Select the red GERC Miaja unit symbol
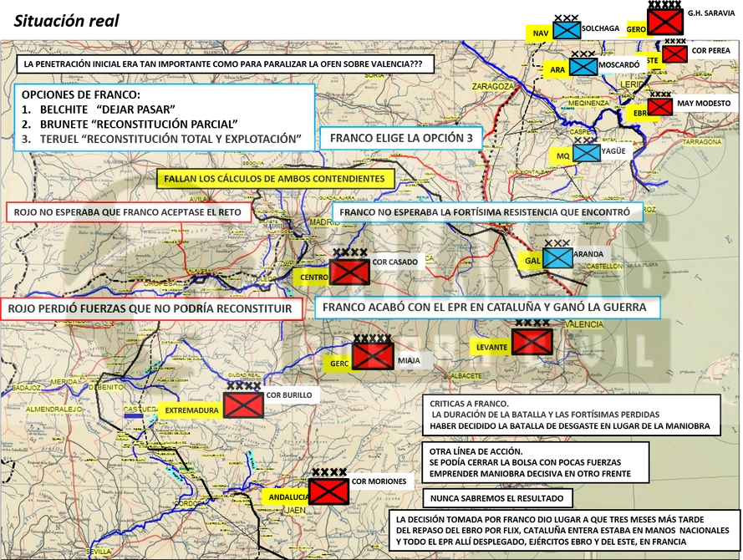The height and width of the screenshot is (560, 743). pyautogui.click(x=373, y=356)
